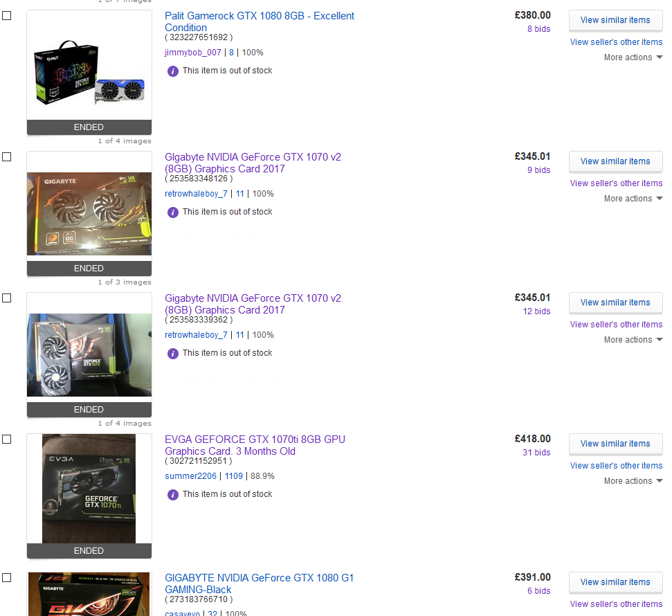Expand More actions for Palit Gamerock listing
This screenshot has width=672, height=616.
[x=633, y=57]
